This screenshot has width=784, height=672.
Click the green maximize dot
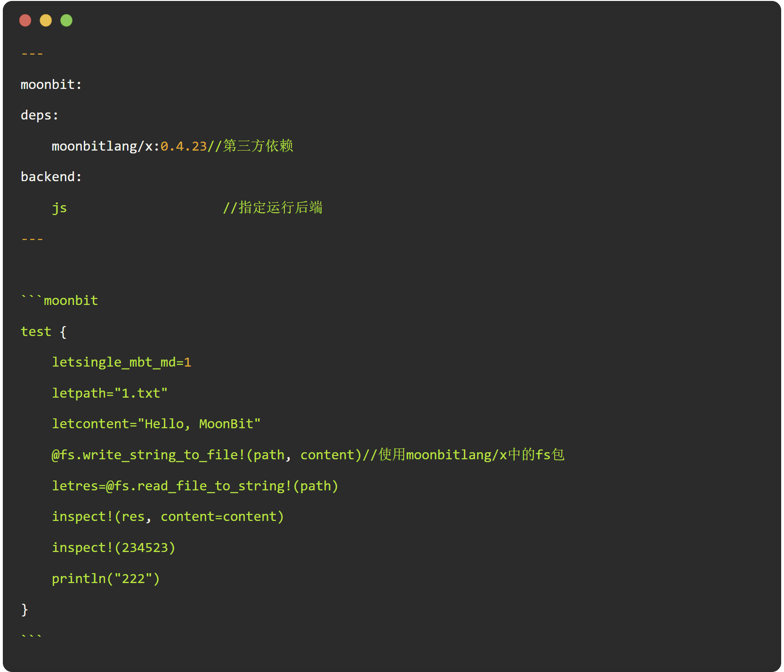point(66,20)
